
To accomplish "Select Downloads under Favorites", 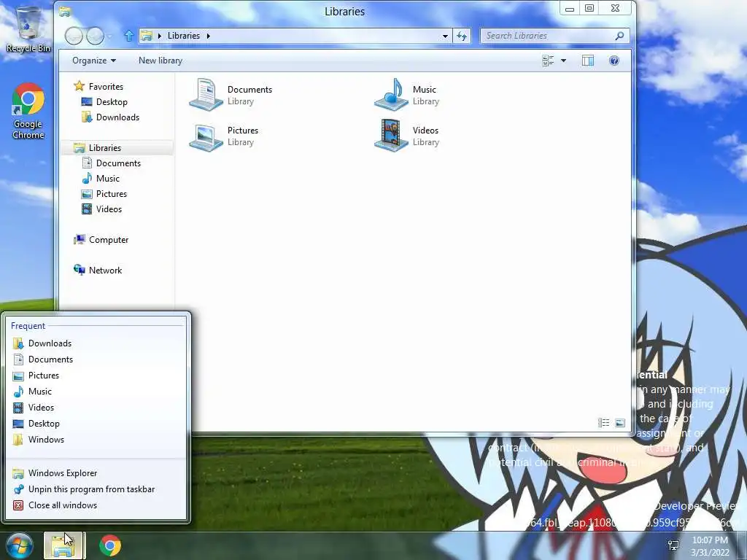I will 111,117.
